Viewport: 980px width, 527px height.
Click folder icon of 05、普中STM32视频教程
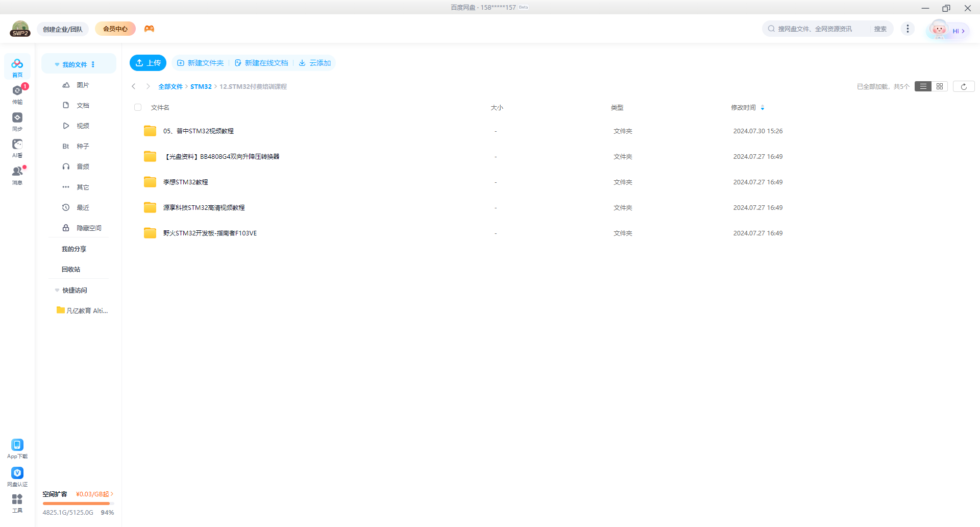(150, 131)
